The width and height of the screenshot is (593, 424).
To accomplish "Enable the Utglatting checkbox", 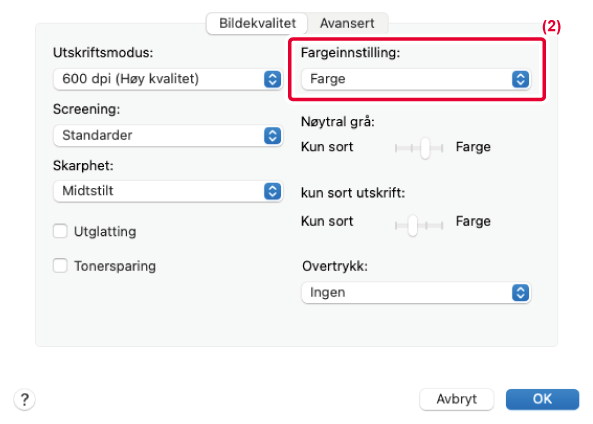I will tap(60, 231).
